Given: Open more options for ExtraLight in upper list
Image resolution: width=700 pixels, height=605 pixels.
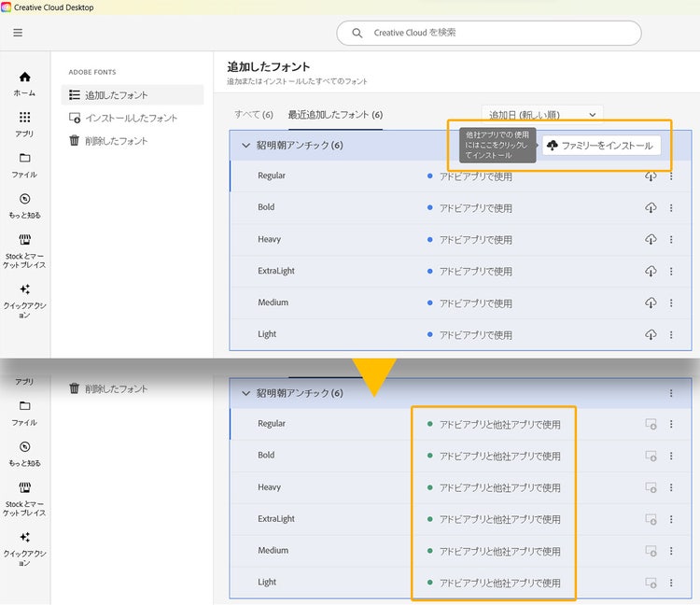Looking at the screenshot, I should click(671, 271).
